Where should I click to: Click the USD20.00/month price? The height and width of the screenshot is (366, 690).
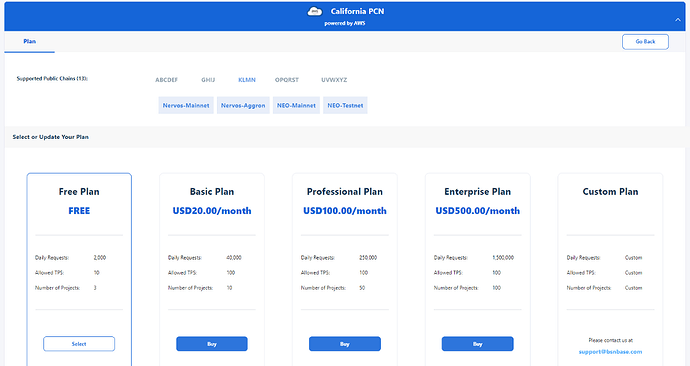point(212,211)
